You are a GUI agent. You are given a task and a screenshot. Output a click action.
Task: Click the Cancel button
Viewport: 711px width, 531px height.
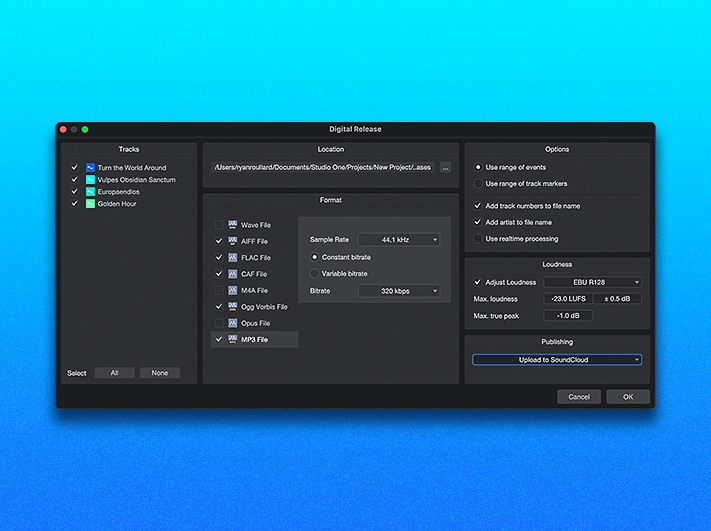coord(579,397)
